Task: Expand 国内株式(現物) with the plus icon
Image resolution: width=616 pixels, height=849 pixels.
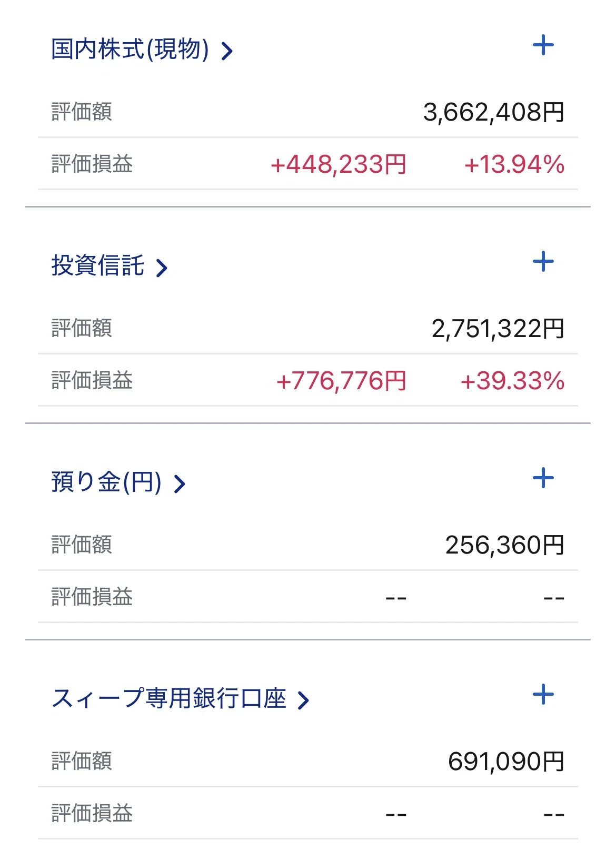Action: 543,45
